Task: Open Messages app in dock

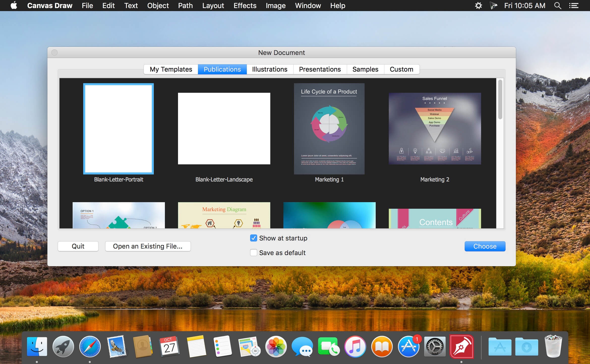Action: click(302, 347)
